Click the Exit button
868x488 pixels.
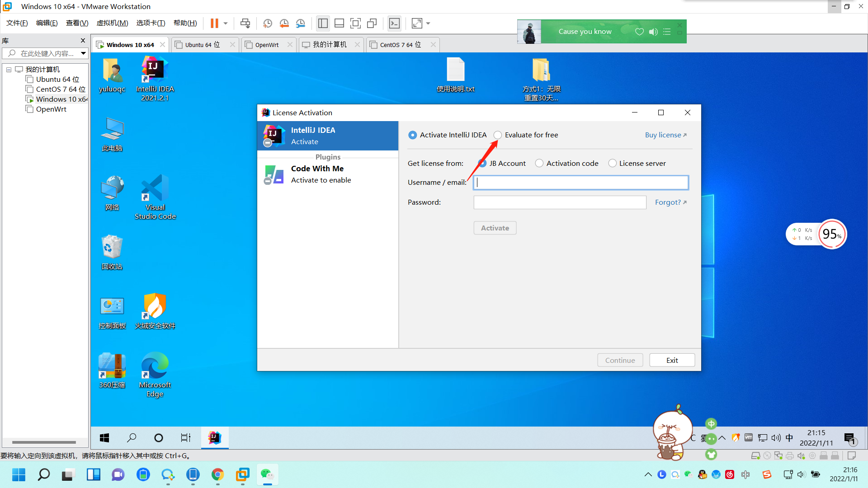coord(672,360)
